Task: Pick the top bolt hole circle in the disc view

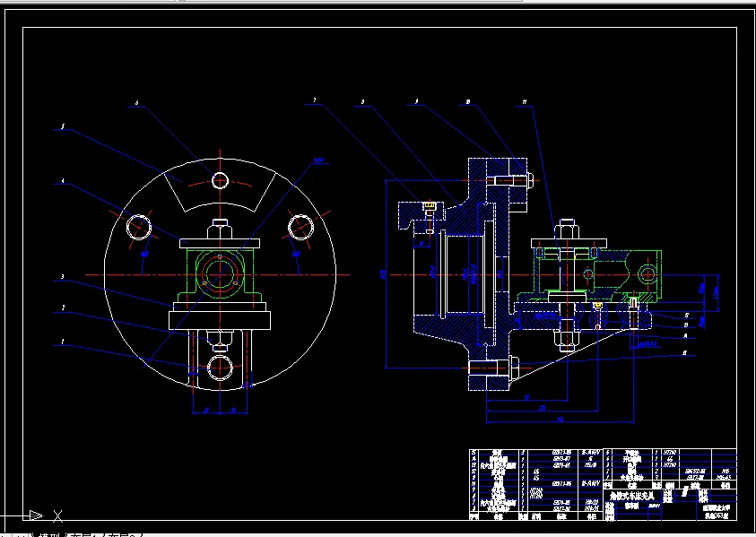Action: 220,181
